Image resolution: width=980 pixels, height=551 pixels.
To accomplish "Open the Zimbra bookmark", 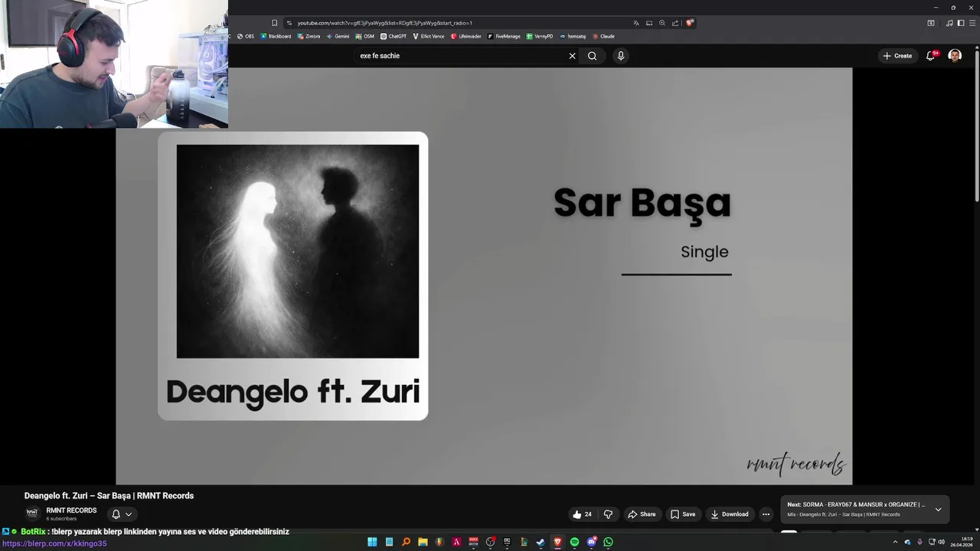I will click(x=309, y=36).
